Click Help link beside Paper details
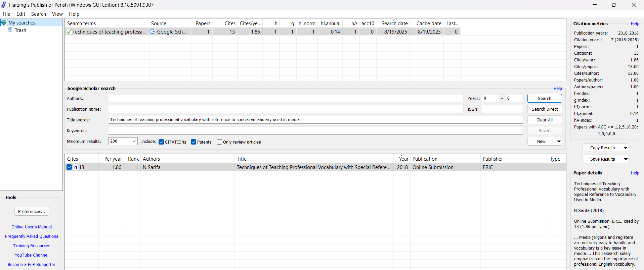Screen dimensions: 644x270 (x=635, y=173)
